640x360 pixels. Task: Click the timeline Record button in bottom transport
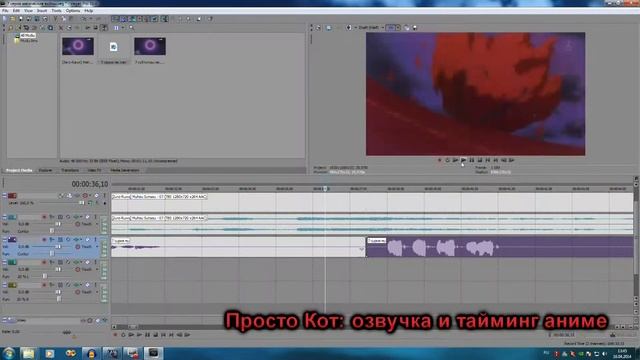(x=115, y=335)
